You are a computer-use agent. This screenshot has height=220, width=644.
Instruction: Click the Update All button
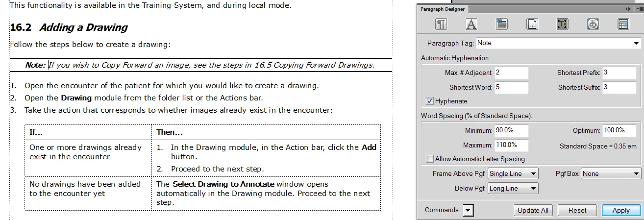(533, 211)
